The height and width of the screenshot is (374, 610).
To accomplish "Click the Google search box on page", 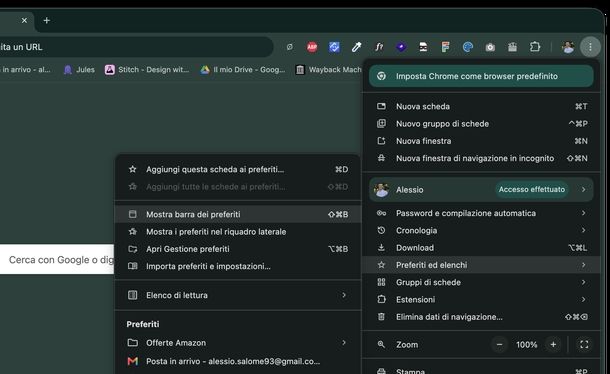I will coord(57,260).
